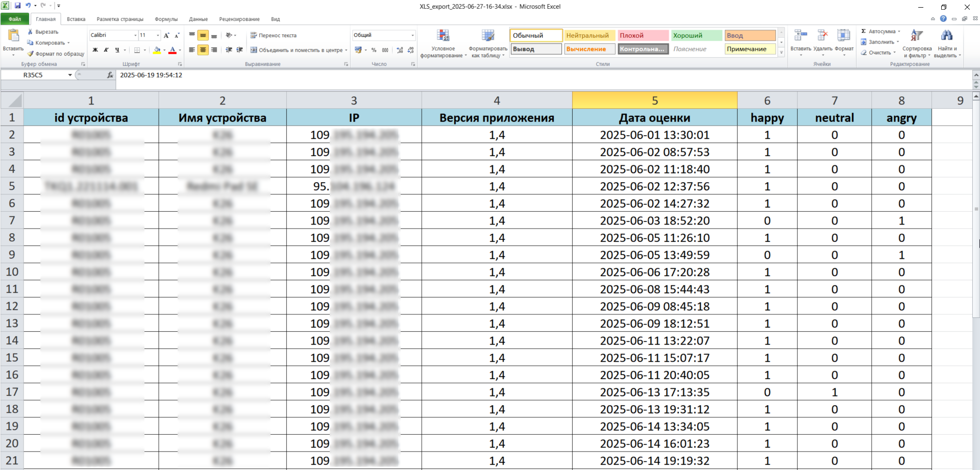Toggle top vertical alignment

192,35
